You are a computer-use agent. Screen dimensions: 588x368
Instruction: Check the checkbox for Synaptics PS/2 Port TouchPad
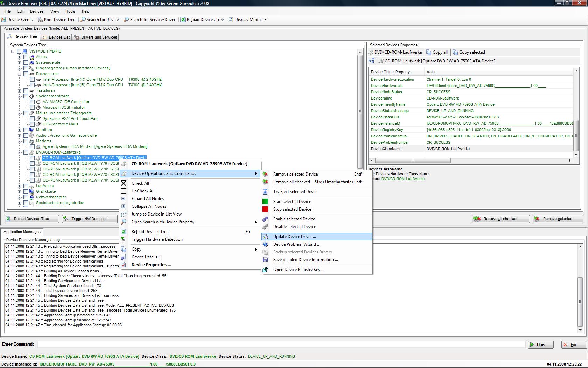[33, 118]
